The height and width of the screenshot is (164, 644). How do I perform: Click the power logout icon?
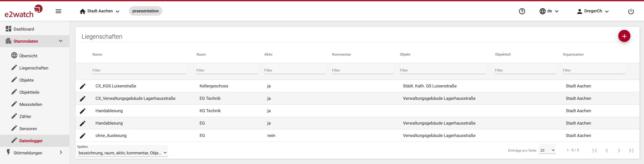631,11
